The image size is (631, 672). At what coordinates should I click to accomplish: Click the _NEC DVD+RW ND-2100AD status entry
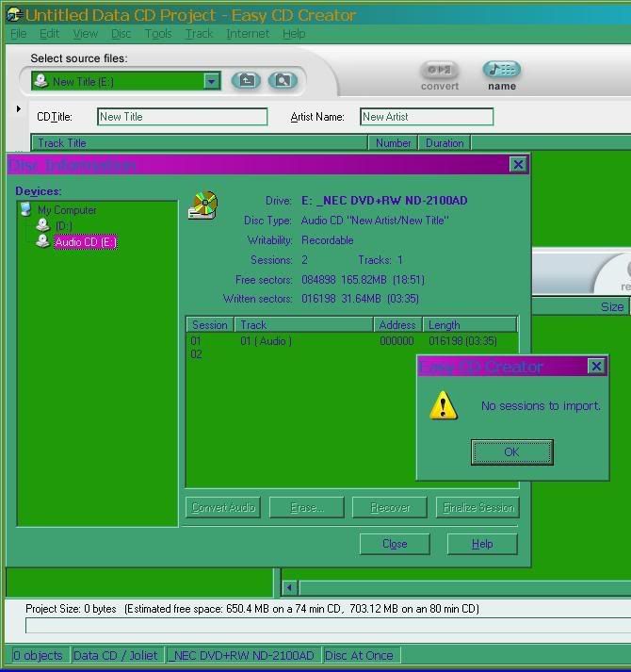243,655
